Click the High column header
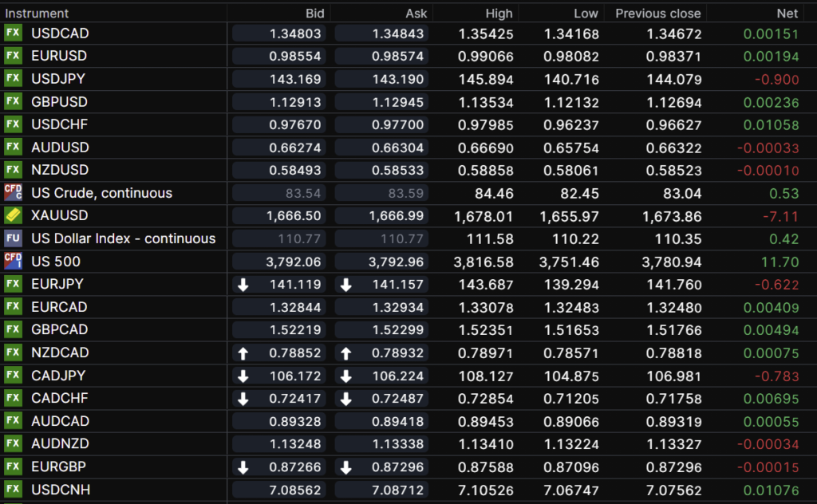Viewport: 817px width, 504px height. [x=499, y=13]
